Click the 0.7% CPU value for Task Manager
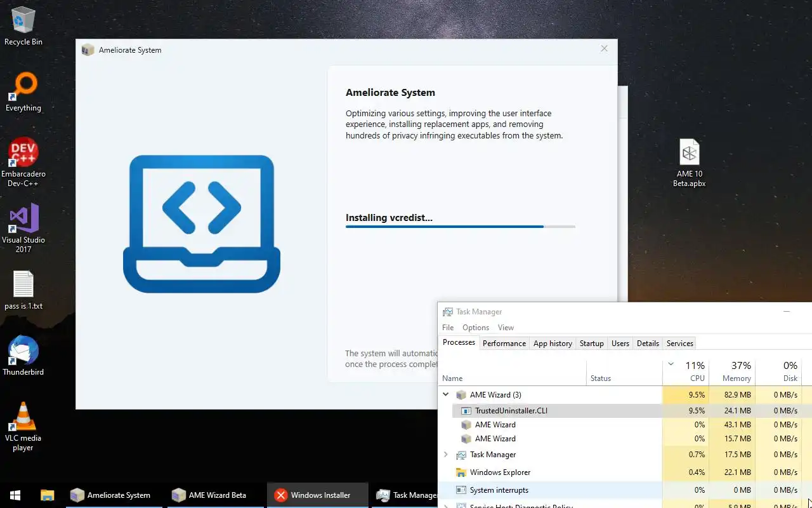The height and width of the screenshot is (508, 812). pos(697,455)
